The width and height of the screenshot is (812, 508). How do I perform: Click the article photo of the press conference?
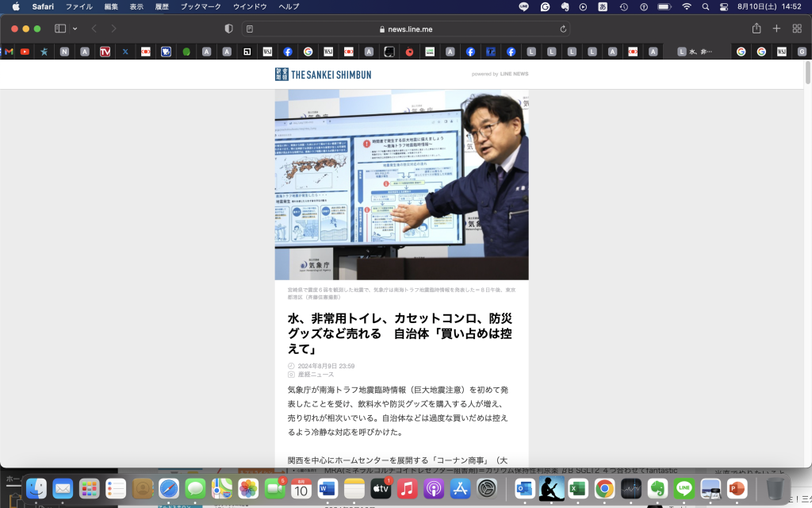pyautogui.click(x=402, y=184)
